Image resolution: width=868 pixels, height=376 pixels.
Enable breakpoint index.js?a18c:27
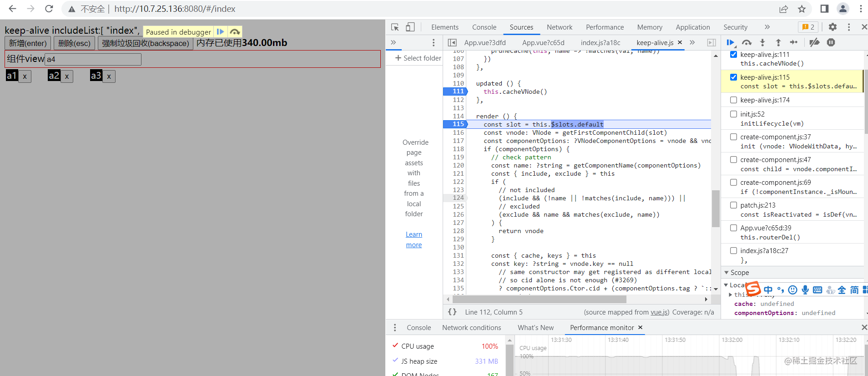coord(733,250)
